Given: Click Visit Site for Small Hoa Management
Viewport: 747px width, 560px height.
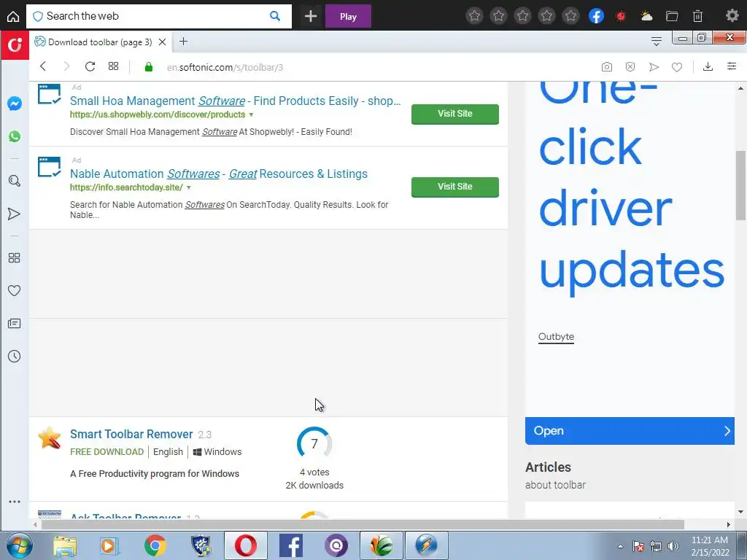Looking at the screenshot, I should coord(455,114).
